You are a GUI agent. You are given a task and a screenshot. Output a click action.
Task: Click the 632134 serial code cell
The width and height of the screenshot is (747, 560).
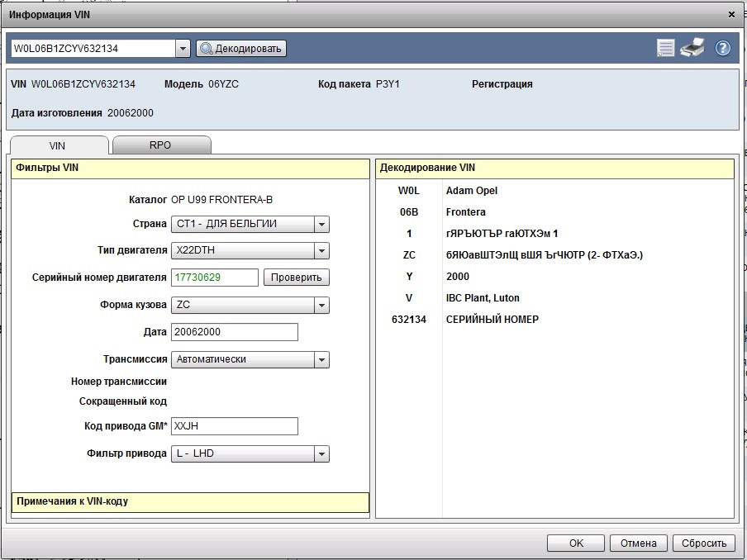(409, 320)
